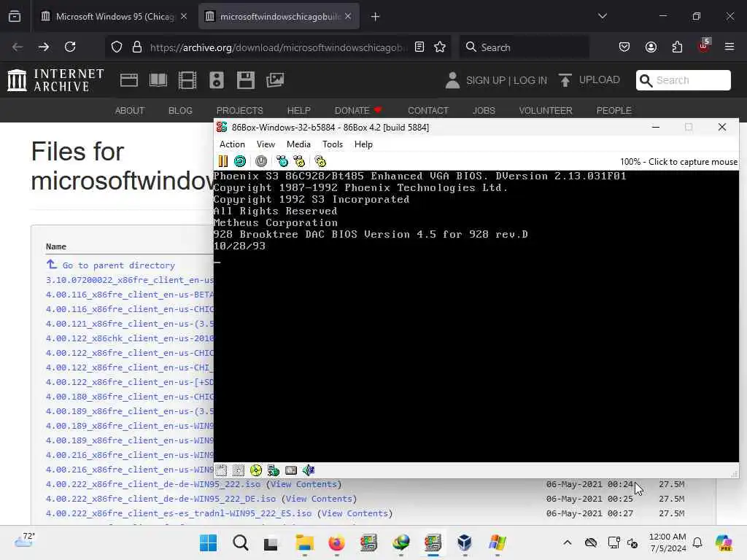The height and width of the screenshot is (560, 747).
Task: Click the CD-ROM status bar icon
Action: pos(256,470)
